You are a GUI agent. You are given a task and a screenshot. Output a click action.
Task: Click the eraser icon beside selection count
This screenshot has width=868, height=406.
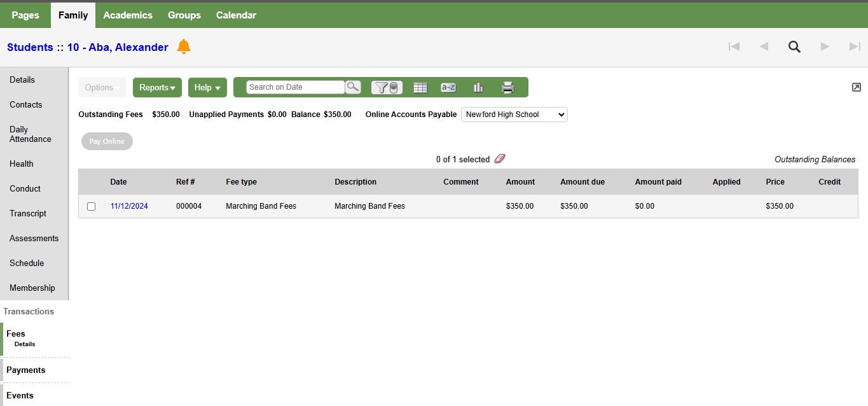tap(500, 158)
